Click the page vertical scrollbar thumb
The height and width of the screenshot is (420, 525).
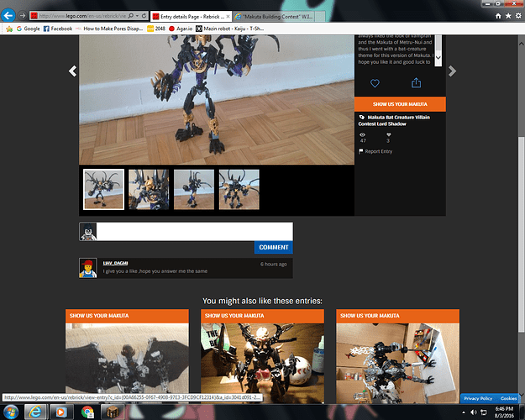pos(522,235)
